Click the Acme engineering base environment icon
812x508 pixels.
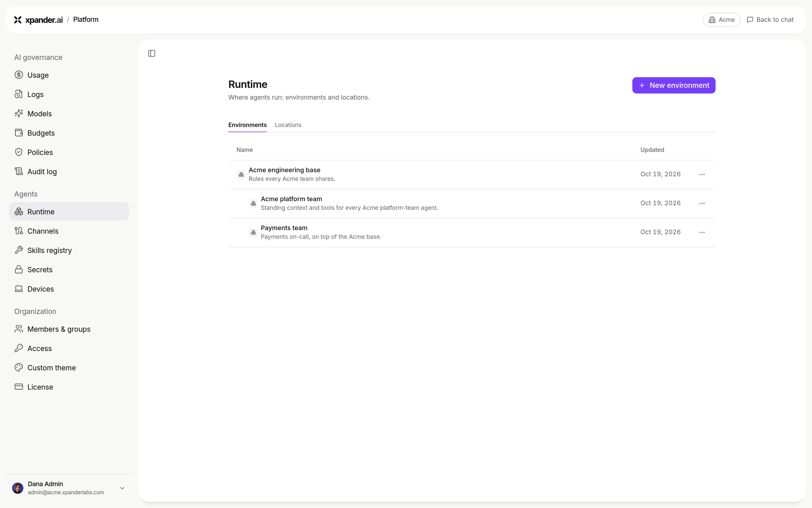pyautogui.click(x=241, y=174)
